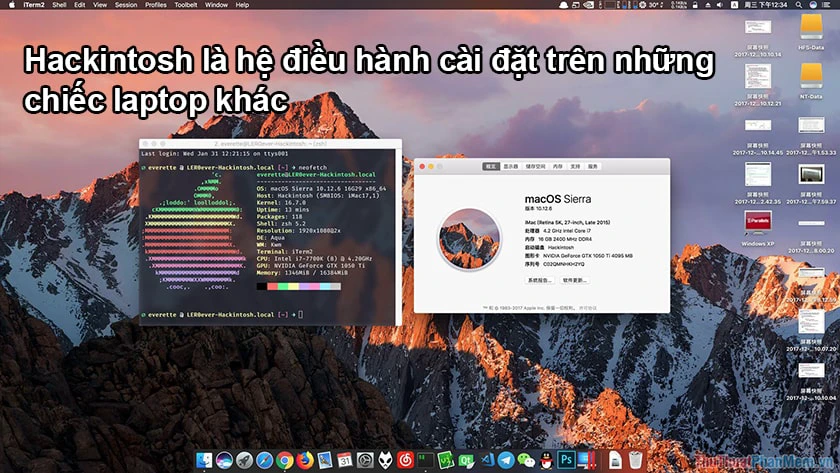The image size is (840, 473).
Task: Switch to second Displays tab in About window
Action: [511, 167]
